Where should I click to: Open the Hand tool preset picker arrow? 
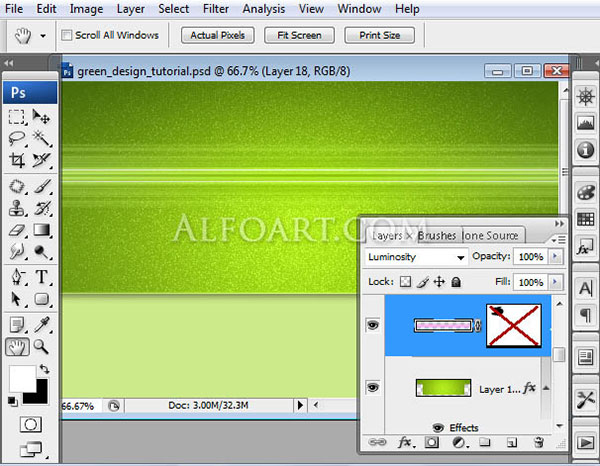[x=43, y=36]
